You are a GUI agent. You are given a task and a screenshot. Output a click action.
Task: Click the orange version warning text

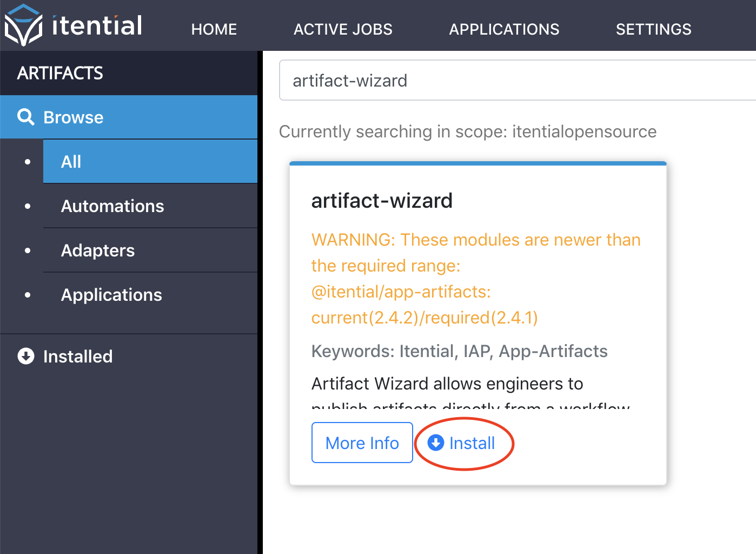pos(476,279)
